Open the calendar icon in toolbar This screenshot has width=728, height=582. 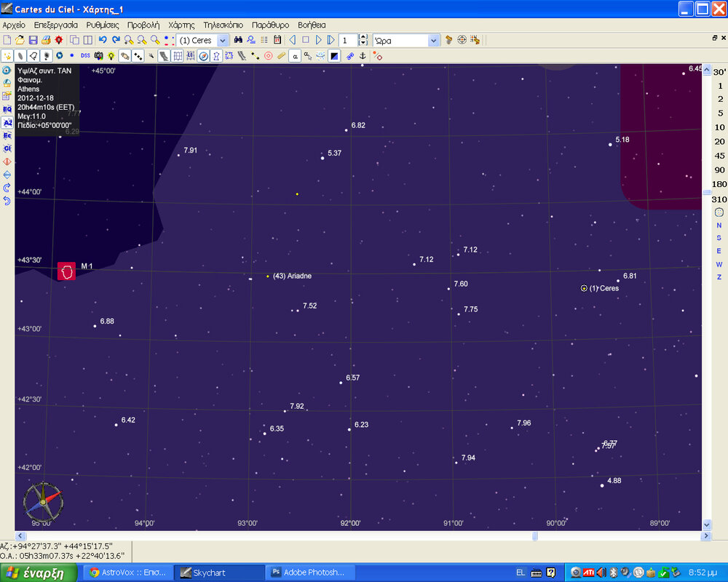[x=277, y=40]
